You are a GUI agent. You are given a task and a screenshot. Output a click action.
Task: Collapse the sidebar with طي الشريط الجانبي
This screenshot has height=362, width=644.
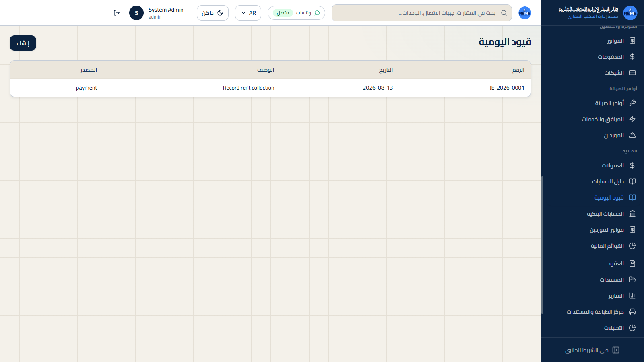click(x=592, y=350)
